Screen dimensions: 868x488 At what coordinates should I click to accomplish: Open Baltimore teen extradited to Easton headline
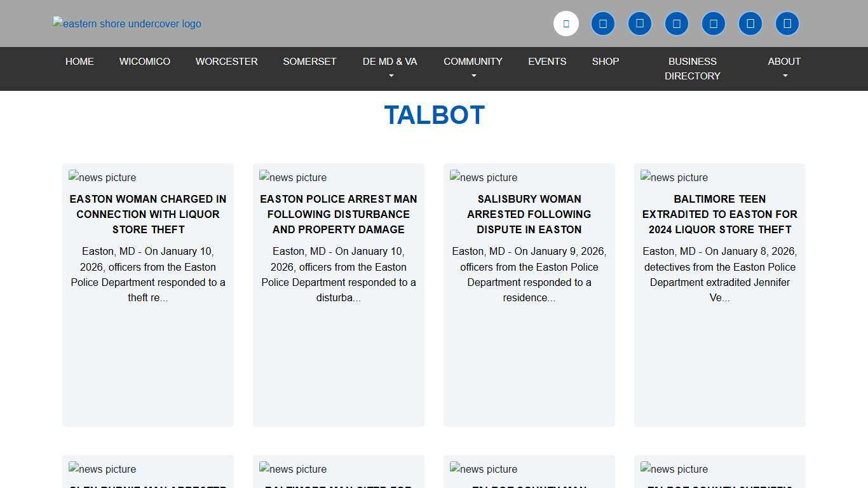pyautogui.click(x=719, y=214)
